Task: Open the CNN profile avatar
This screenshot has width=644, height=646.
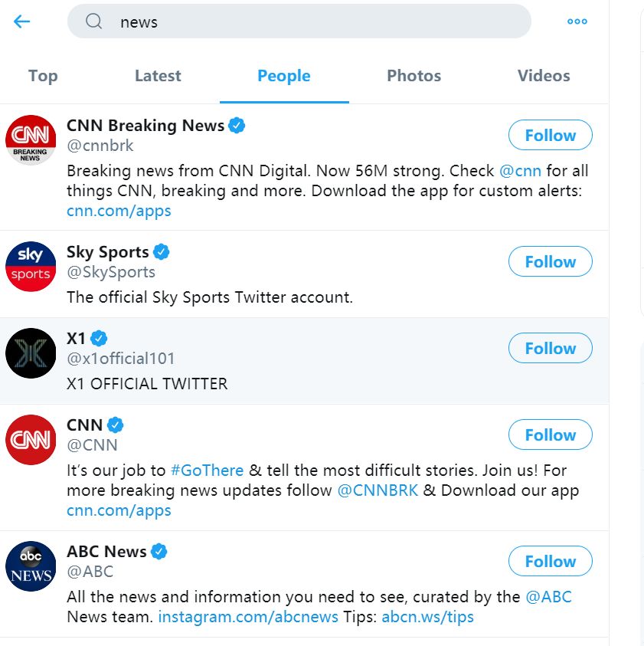Action: 31,440
